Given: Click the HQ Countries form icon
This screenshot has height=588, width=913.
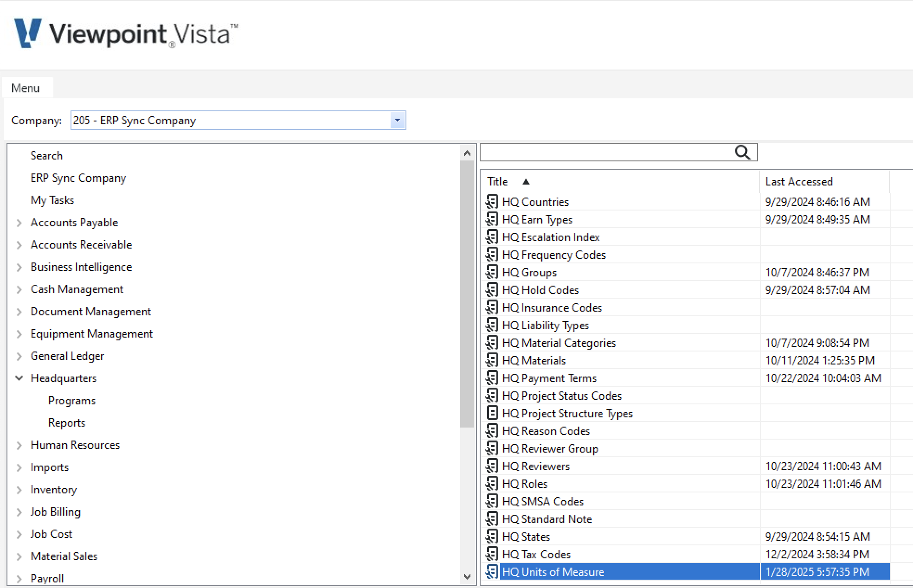Looking at the screenshot, I should (x=492, y=202).
